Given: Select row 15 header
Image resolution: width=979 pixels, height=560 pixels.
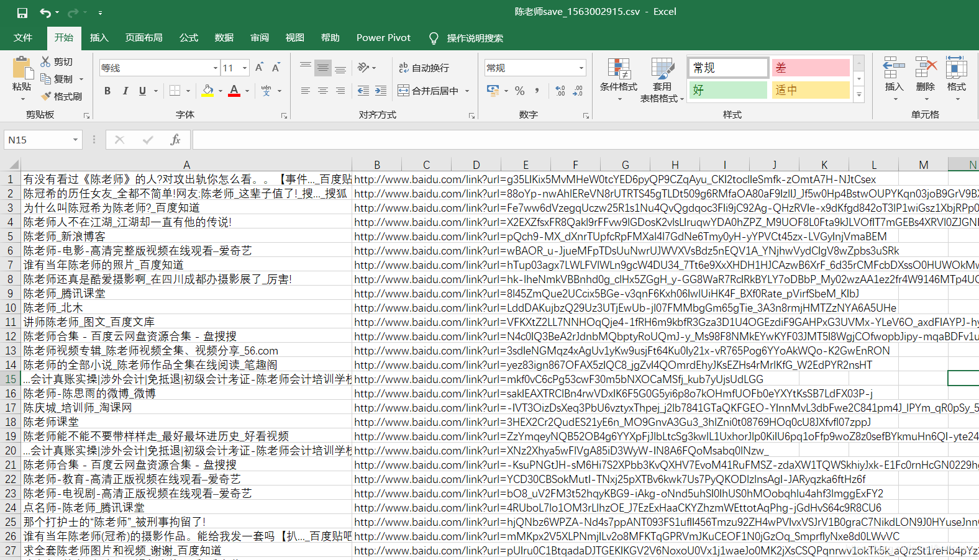Looking at the screenshot, I should click(11, 379).
